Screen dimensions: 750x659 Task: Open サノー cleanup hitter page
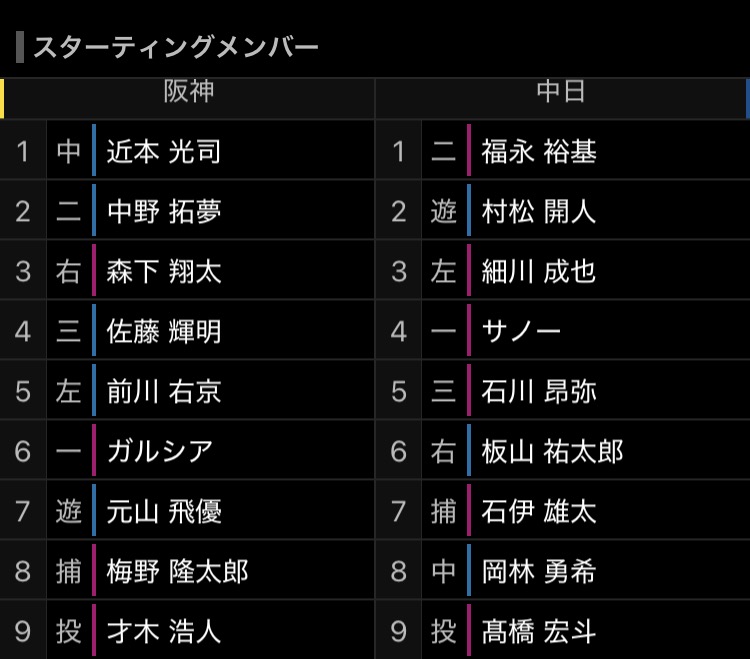click(521, 331)
